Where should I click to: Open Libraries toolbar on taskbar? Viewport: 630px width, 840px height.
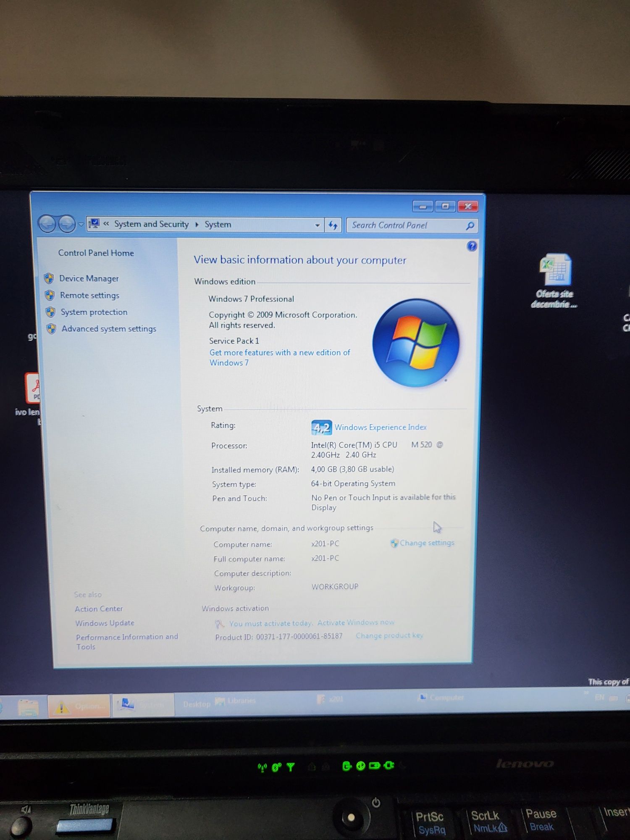pos(236,701)
